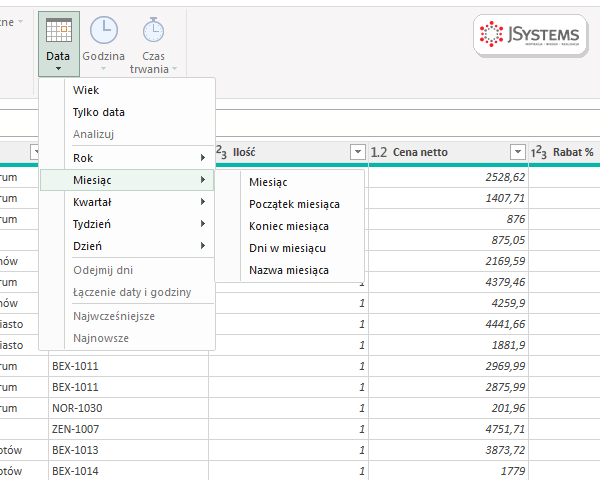Select Kwartał in the Data menu
The height and width of the screenshot is (480, 600).
(127, 202)
